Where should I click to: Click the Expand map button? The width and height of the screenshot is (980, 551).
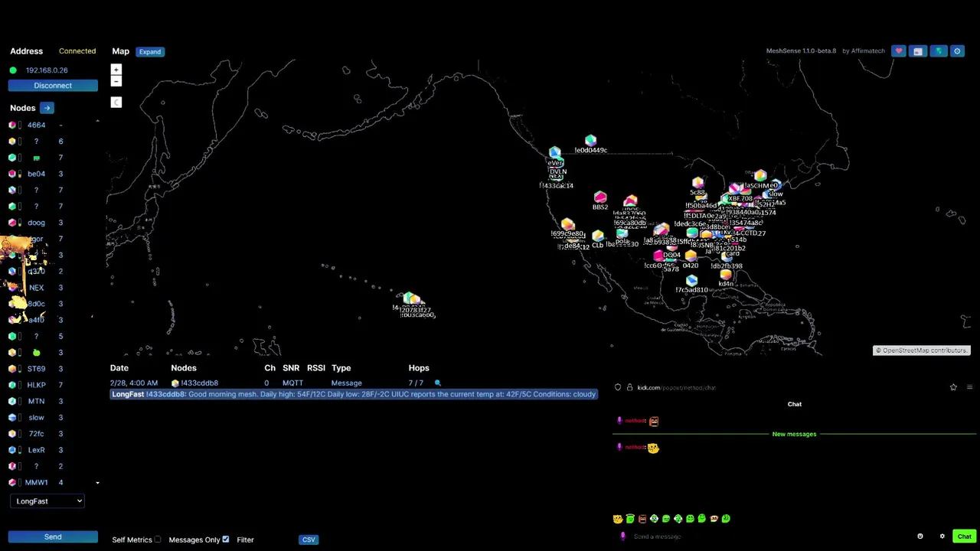pos(150,51)
